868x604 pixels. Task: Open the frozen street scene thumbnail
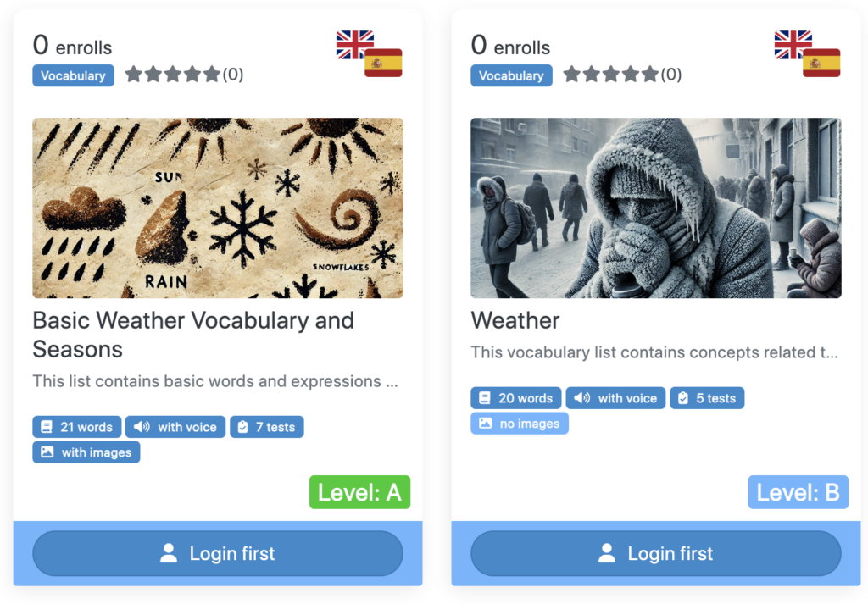pos(656,208)
